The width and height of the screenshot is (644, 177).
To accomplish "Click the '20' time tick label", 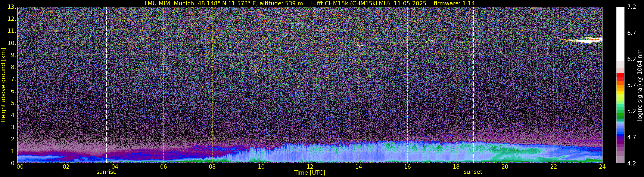I will coord(505,167).
